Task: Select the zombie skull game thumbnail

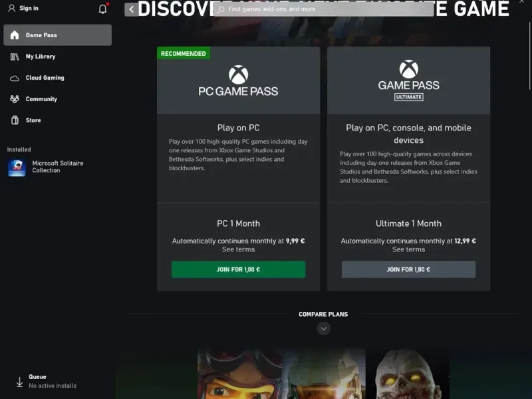Action: (x=408, y=374)
